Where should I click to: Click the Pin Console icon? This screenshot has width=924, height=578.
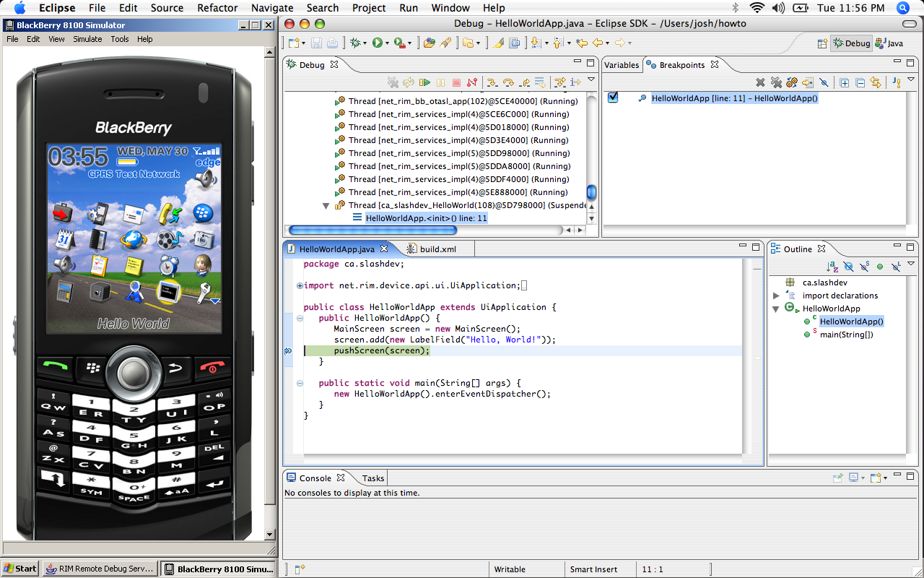click(837, 478)
